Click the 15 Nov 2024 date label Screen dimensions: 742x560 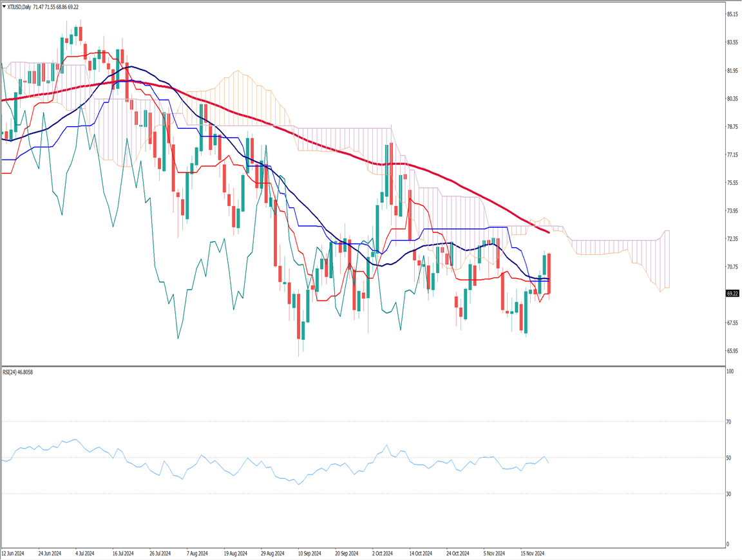532,553
